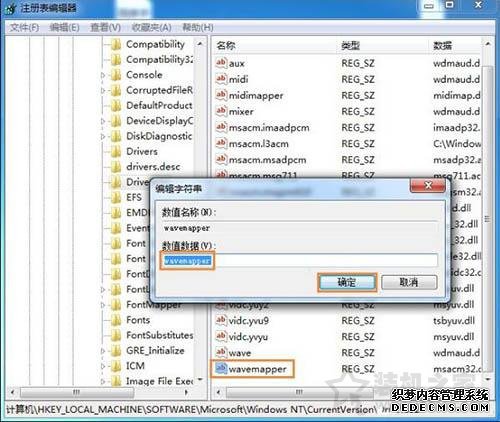The width and height of the screenshot is (500, 422).
Task: Click the 名称 column header
Action: coord(275,45)
